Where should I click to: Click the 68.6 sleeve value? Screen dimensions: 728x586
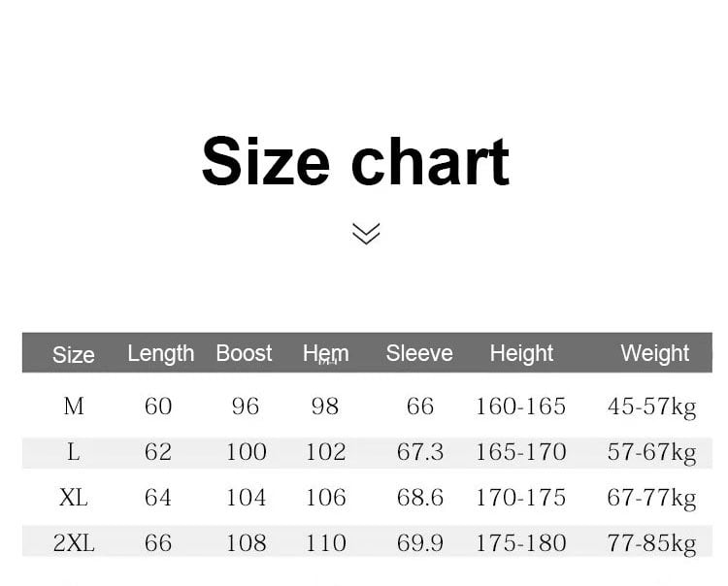click(x=419, y=498)
